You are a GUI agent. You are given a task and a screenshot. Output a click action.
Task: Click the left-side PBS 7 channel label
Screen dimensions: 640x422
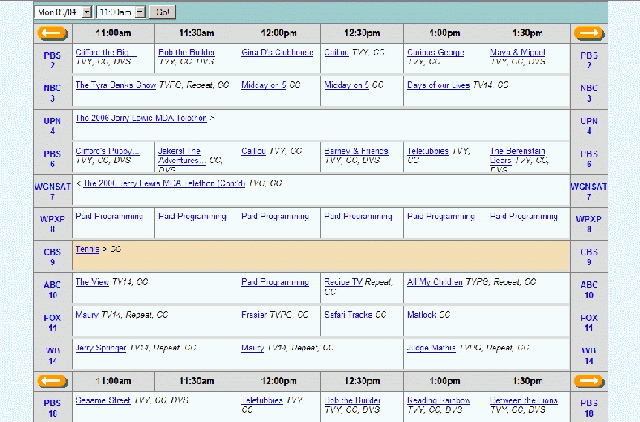[x=52, y=60]
